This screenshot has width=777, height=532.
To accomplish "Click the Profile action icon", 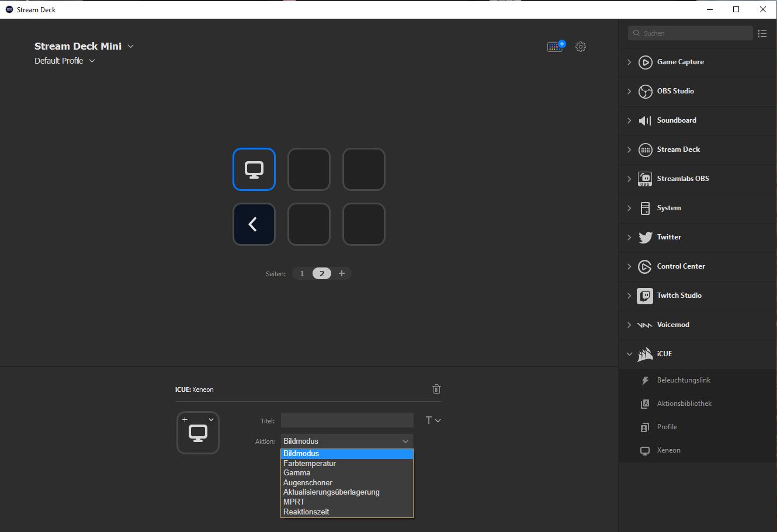I will pos(645,427).
